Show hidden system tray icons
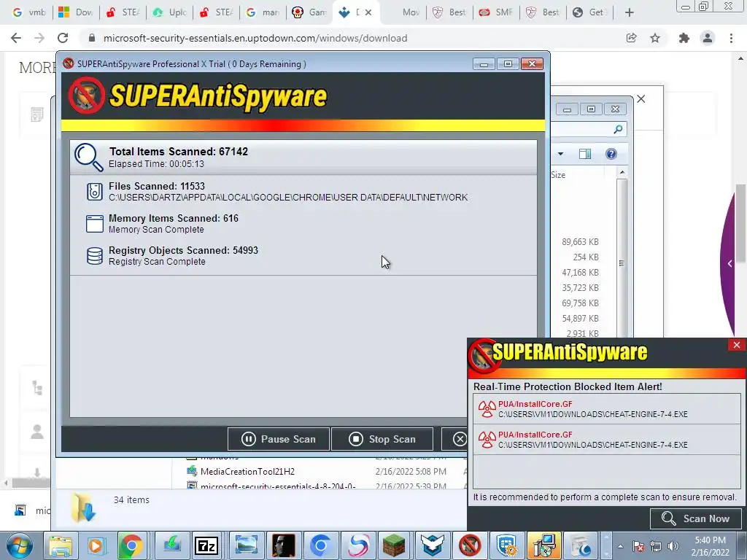747x560 pixels. [x=620, y=547]
